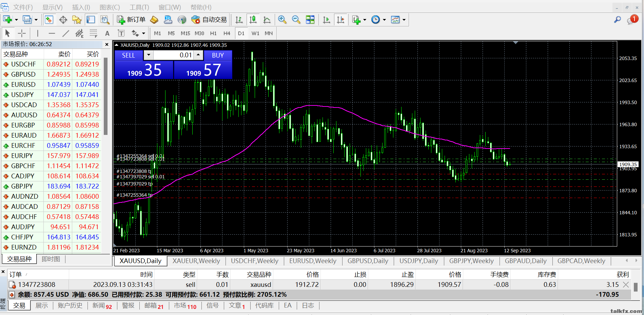The height and width of the screenshot is (315, 644).
Task: Zoom in on the chart
Action: pyautogui.click(x=282, y=20)
